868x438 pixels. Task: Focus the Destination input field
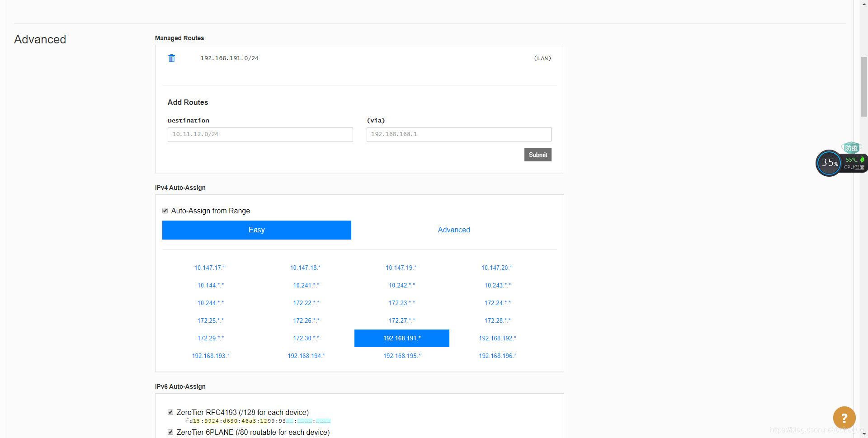point(260,134)
